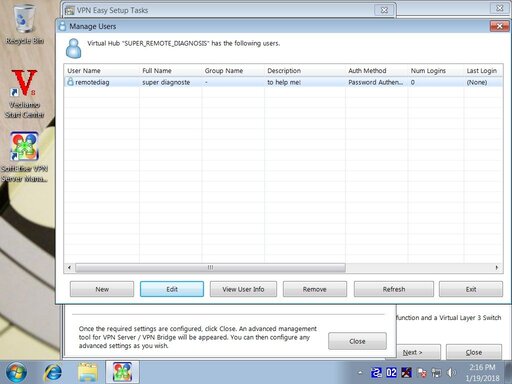Open the Recycle Bin desktop icon

[x=24, y=24]
